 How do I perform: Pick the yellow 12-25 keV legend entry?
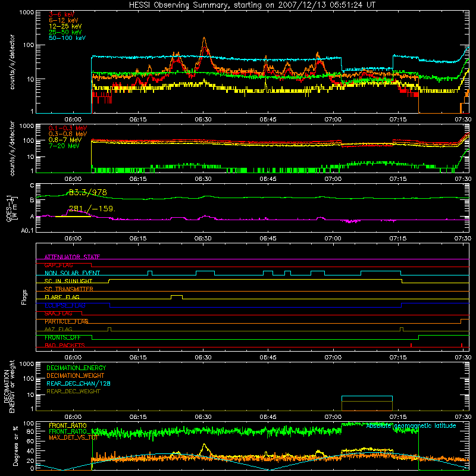click(x=65, y=26)
